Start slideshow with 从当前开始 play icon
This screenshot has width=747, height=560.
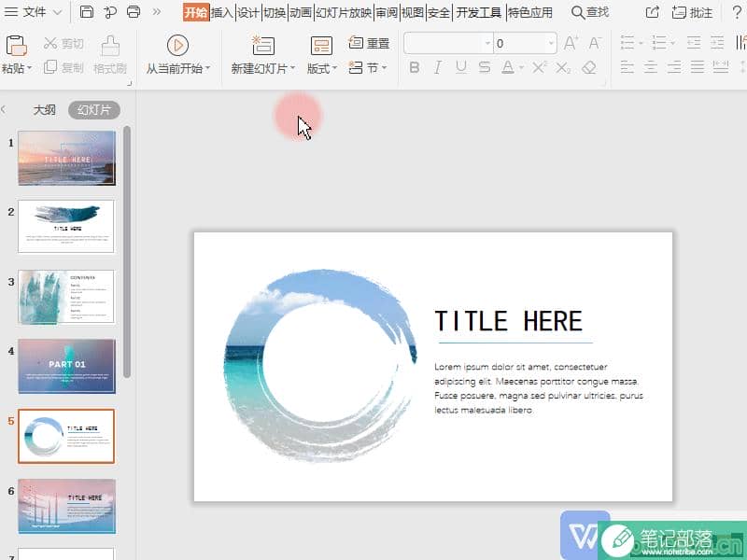[177, 46]
